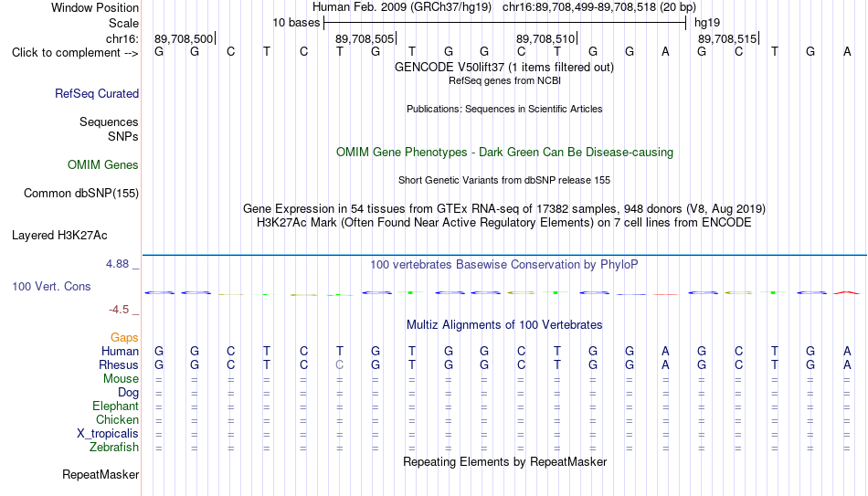This screenshot has height=496, width=868.
Task: Select the Rhesus species row label
Action: tap(119, 364)
